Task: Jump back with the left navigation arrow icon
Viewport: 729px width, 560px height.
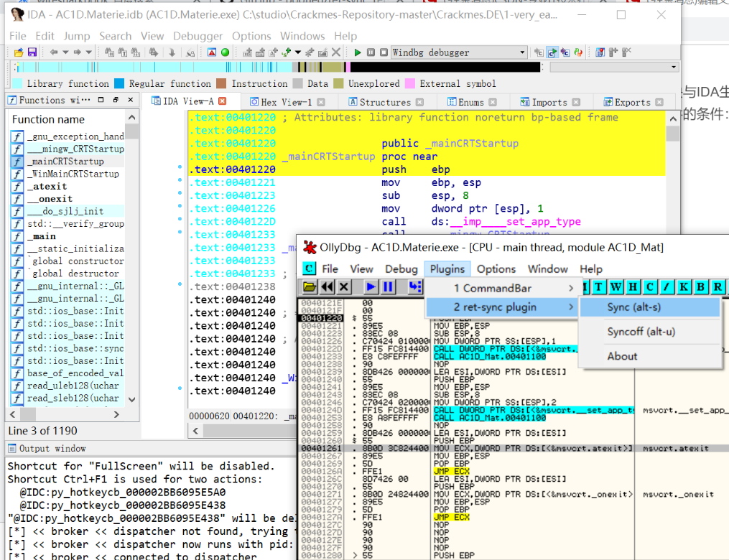Action: (x=53, y=52)
